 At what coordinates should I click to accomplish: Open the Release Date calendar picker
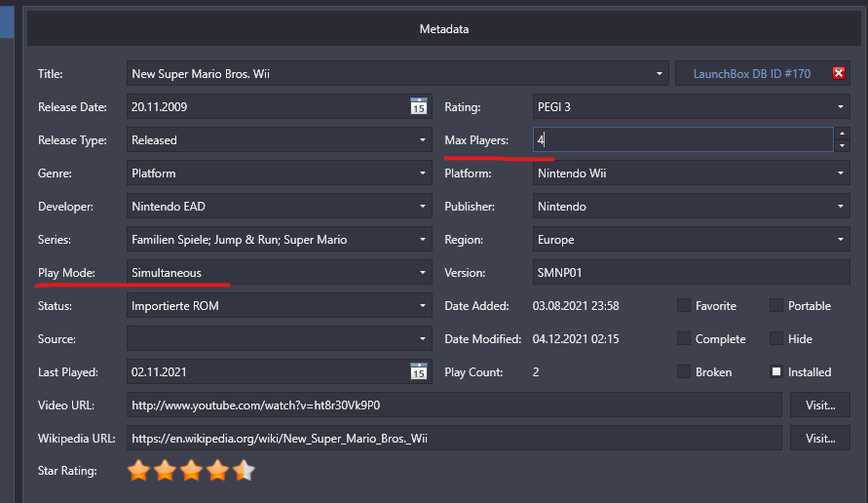click(419, 106)
